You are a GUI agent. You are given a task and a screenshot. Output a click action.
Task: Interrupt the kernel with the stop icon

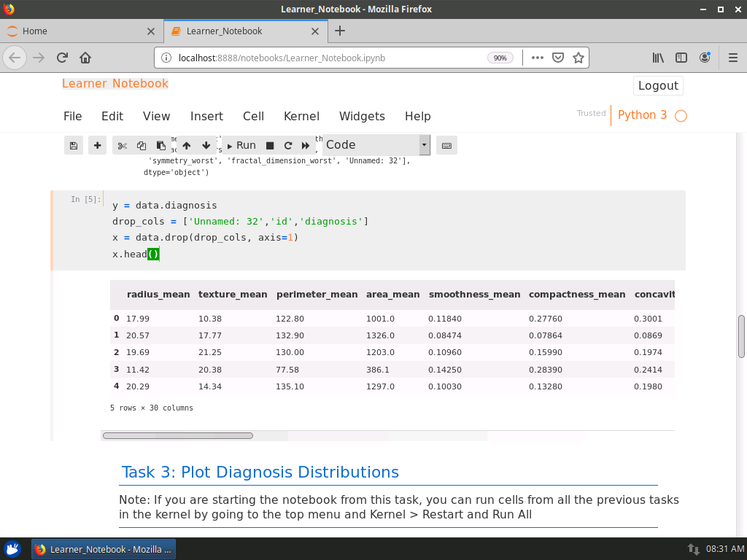[x=270, y=146]
